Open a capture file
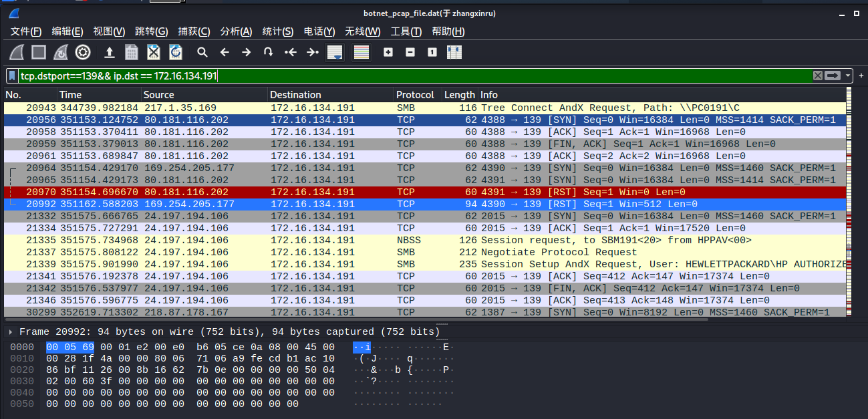The width and height of the screenshot is (868, 419). [x=110, y=52]
